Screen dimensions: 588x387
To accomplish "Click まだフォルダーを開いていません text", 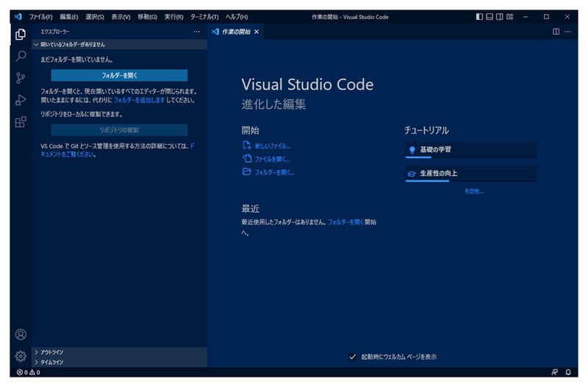I will [76, 60].
